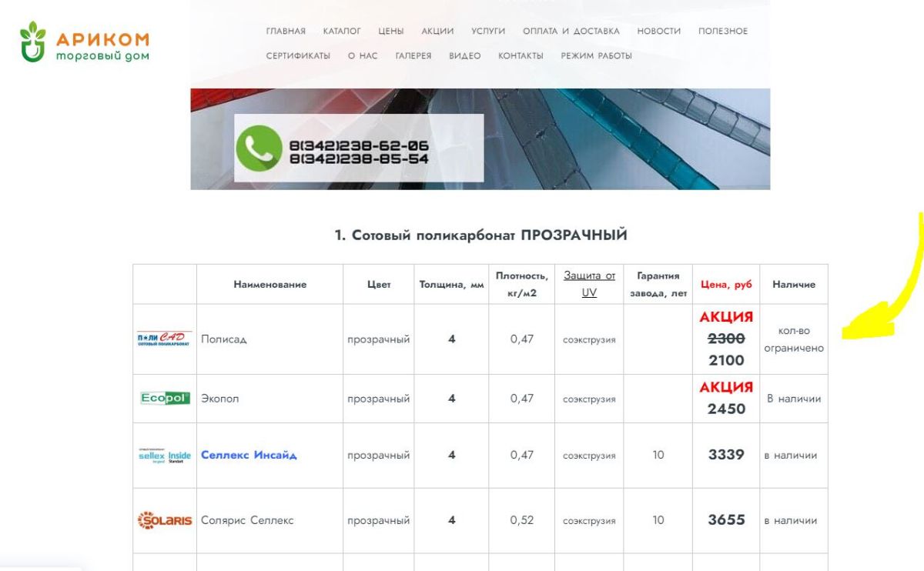Screen dimensions: 924x571
Task: Click the Sellex Inside brand logo
Action: click(x=165, y=456)
